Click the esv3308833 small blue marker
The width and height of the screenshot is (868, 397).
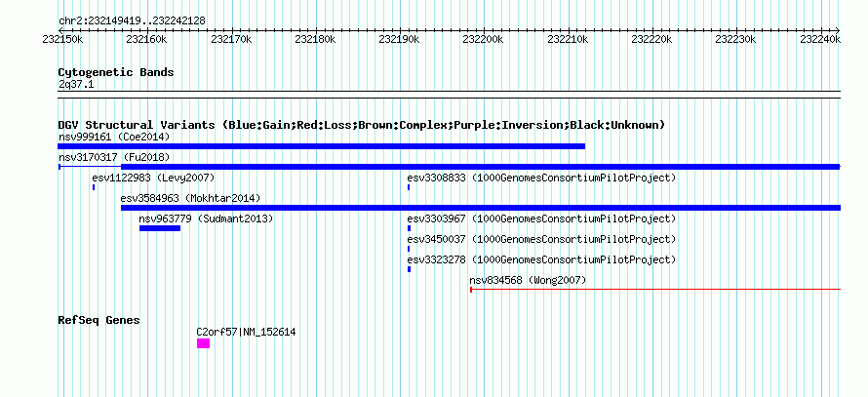(x=409, y=187)
